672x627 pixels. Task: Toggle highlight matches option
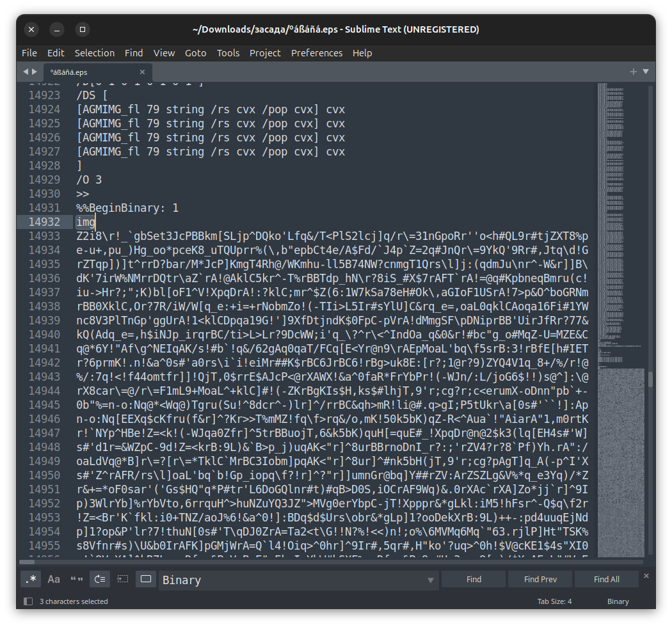point(146,580)
